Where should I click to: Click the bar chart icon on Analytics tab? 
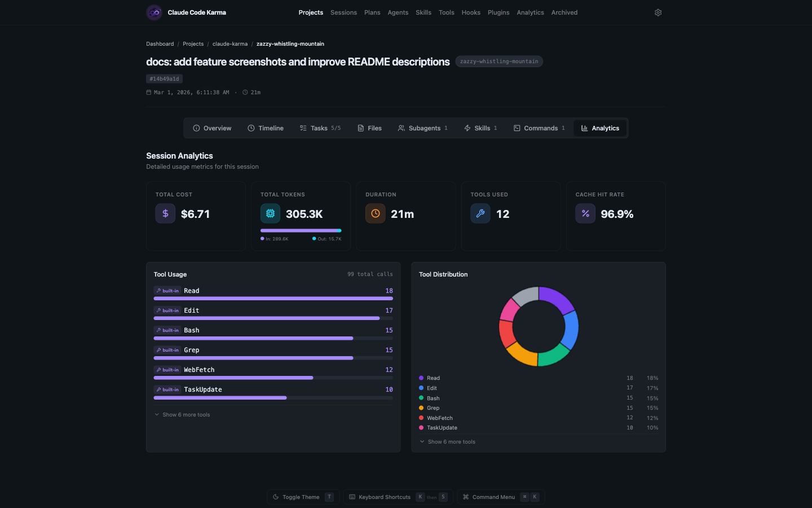pos(586,128)
